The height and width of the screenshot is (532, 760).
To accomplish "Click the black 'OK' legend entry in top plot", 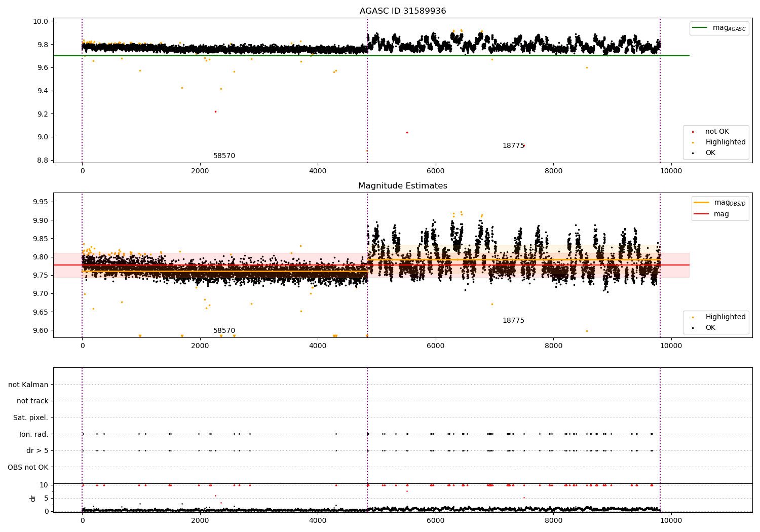I will (x=710, y=153).
